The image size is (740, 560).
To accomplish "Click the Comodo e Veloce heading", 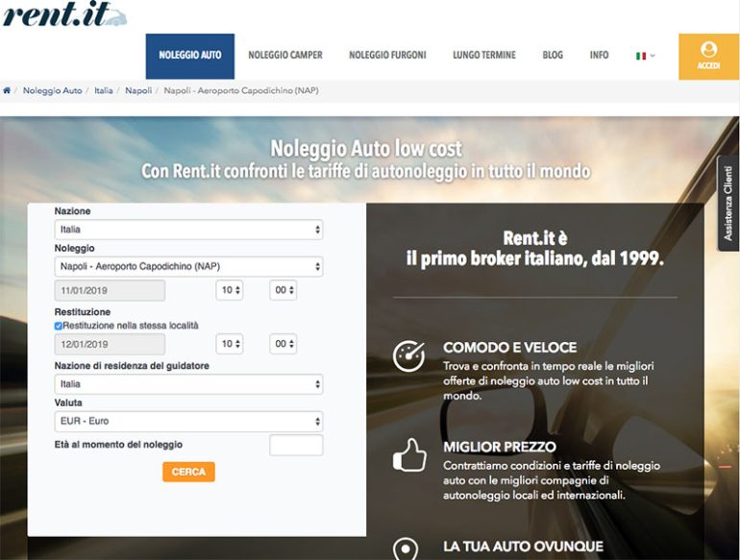I will coord(509,348).
